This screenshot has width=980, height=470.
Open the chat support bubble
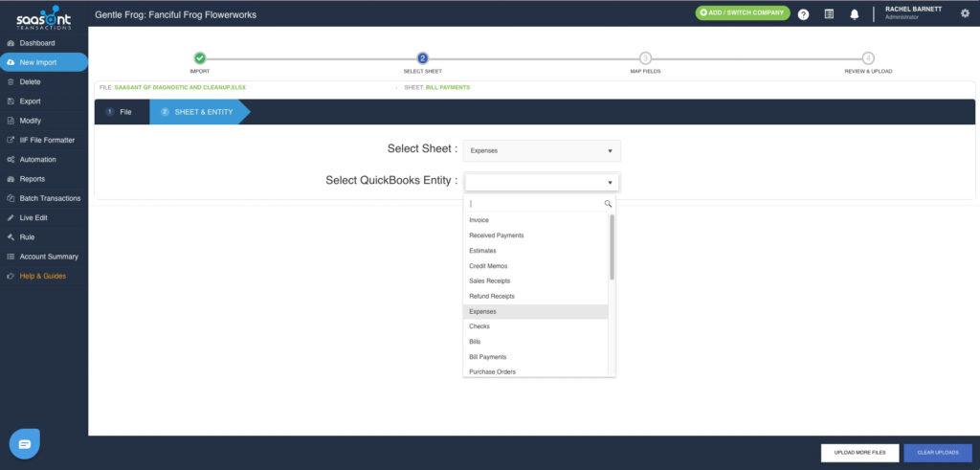tap(25, 444)
